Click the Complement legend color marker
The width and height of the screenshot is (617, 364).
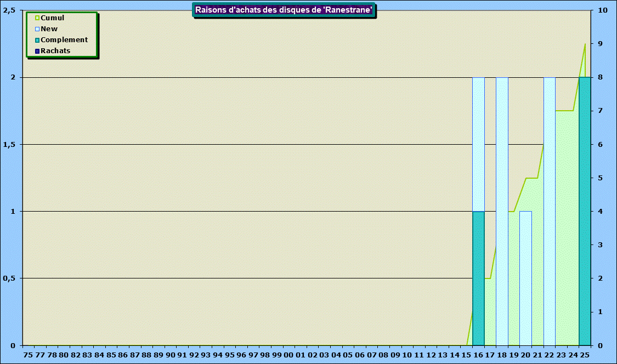pos(37,40)
